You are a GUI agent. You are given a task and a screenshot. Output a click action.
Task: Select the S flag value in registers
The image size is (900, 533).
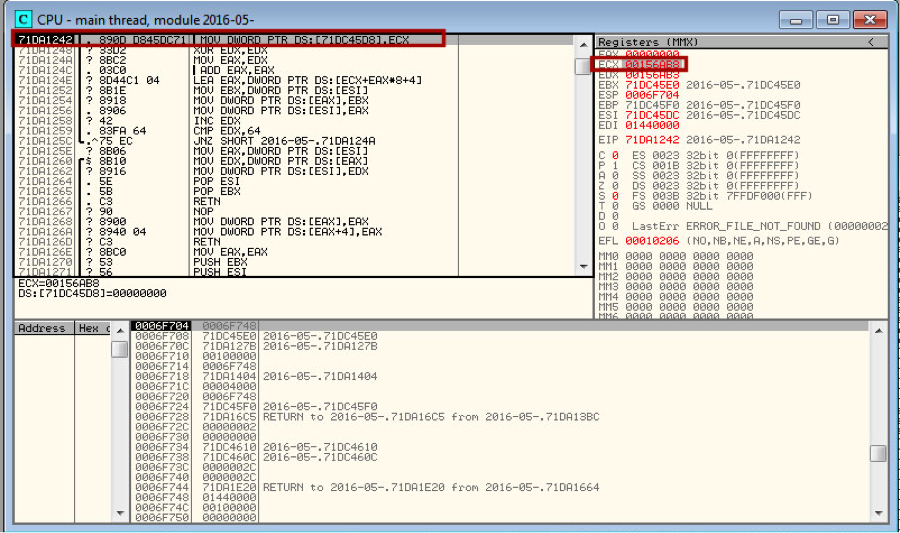point(615,195)
